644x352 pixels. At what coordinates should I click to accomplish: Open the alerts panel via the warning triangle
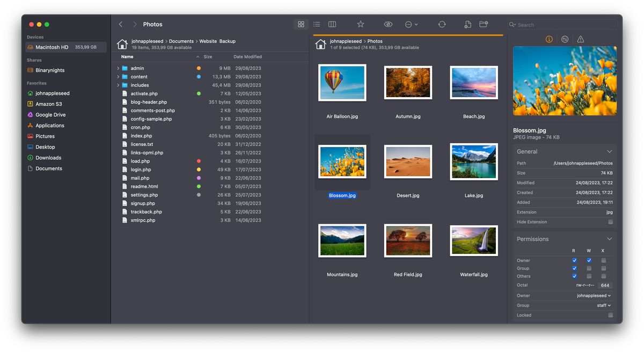coord(580,39)
